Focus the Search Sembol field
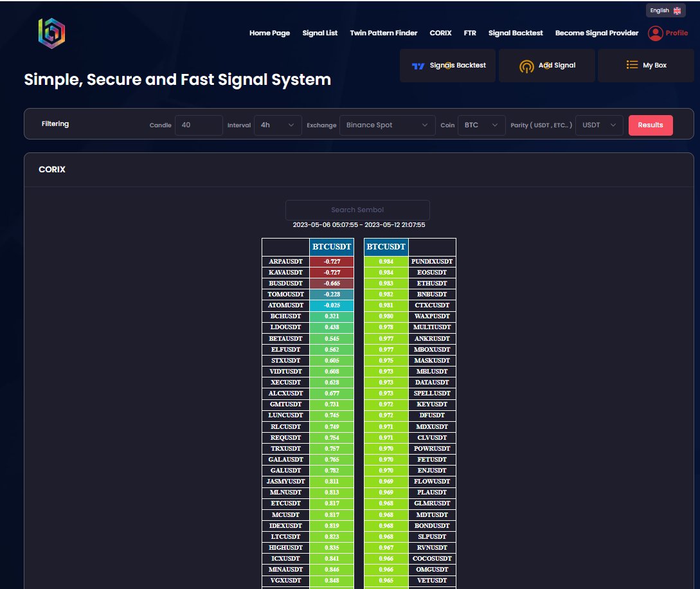Viewport: 700px width, 589px height. tap(357, 210)
